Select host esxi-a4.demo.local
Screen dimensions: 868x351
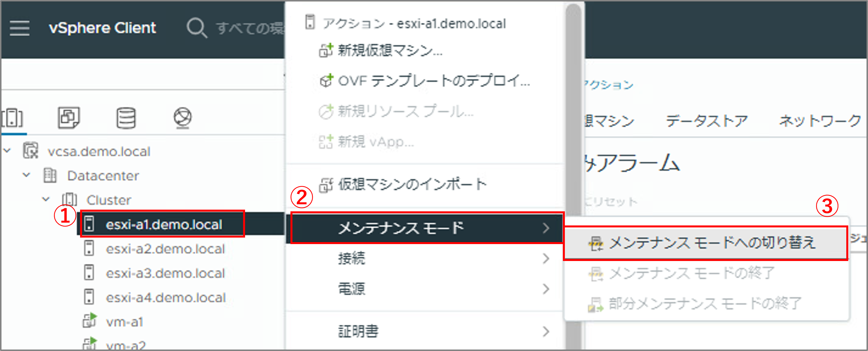[x=166, y=297]
